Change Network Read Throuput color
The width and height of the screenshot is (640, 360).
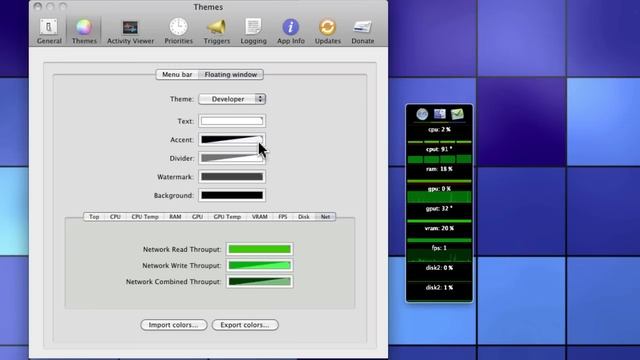point(260,249)
